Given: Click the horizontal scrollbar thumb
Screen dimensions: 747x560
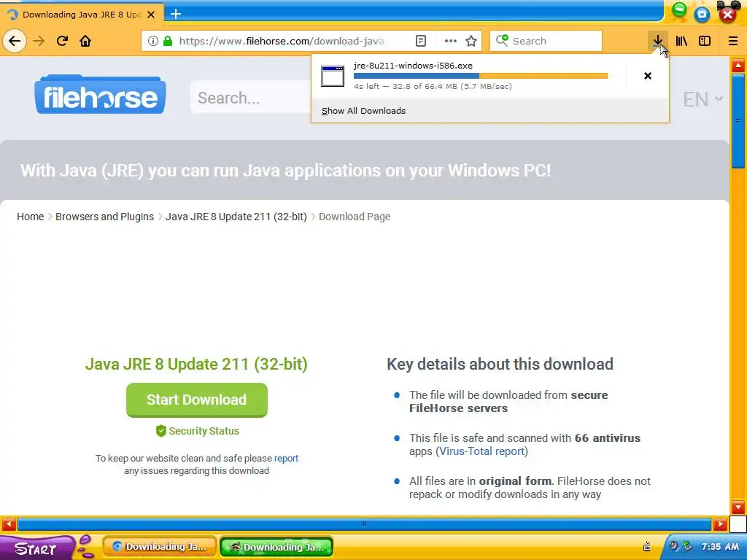Looking at the screenshot, I should 365,524.
